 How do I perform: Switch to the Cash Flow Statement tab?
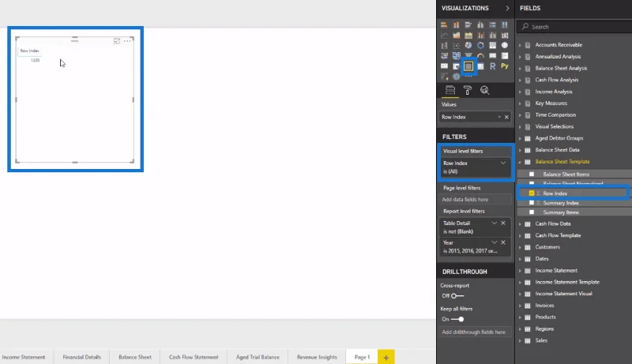[194, 357]
